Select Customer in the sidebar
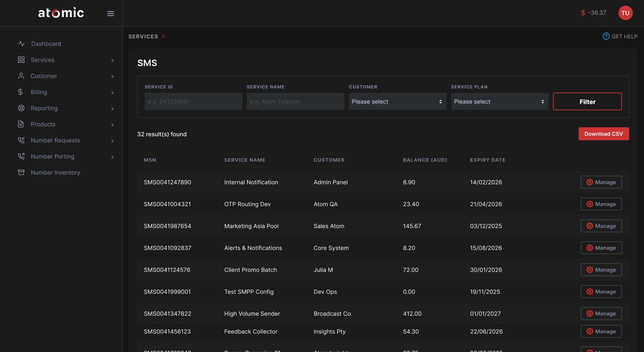This screenshot has width=644, height=352. [x=44, y=76]
